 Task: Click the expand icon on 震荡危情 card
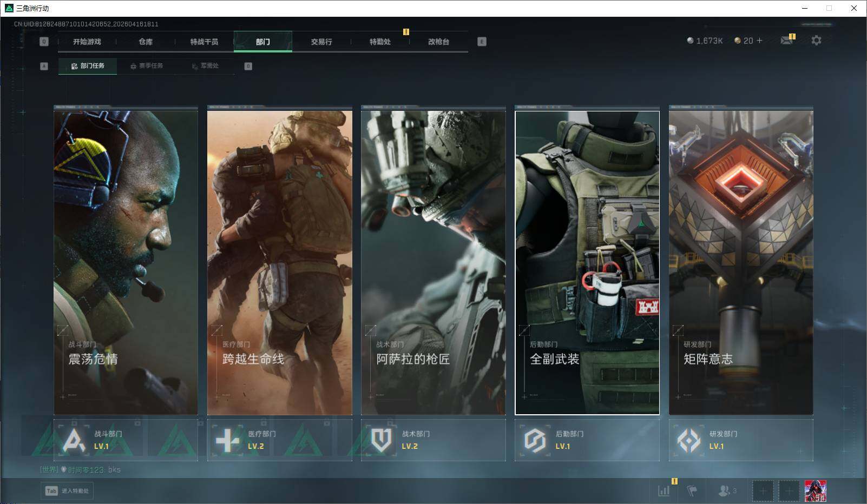[63, 330]
